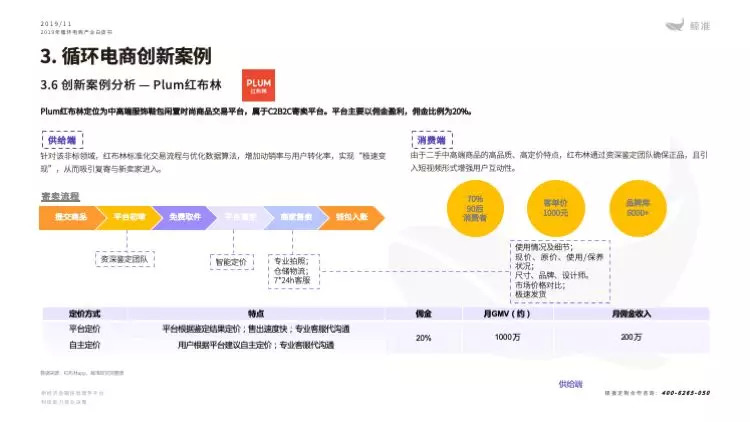This screenshot has width=750, height=422.
Task: Click the '20%' commission cell
Action: point(423,338)
